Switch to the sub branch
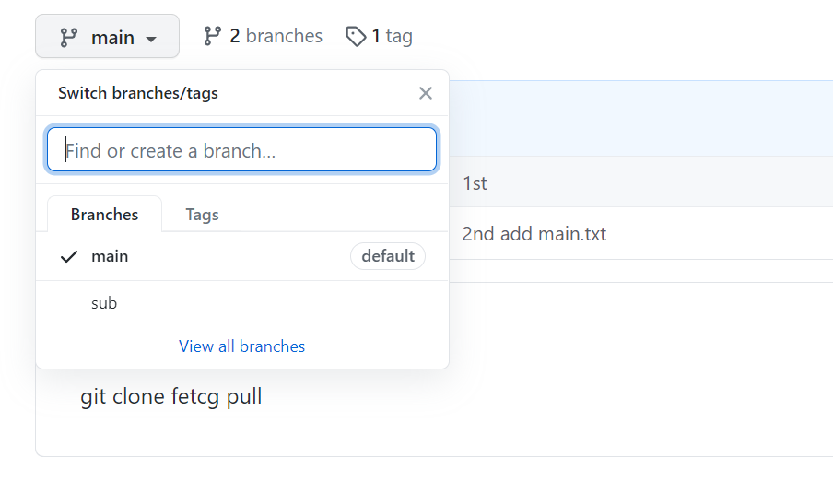 (x=242, y=303)
